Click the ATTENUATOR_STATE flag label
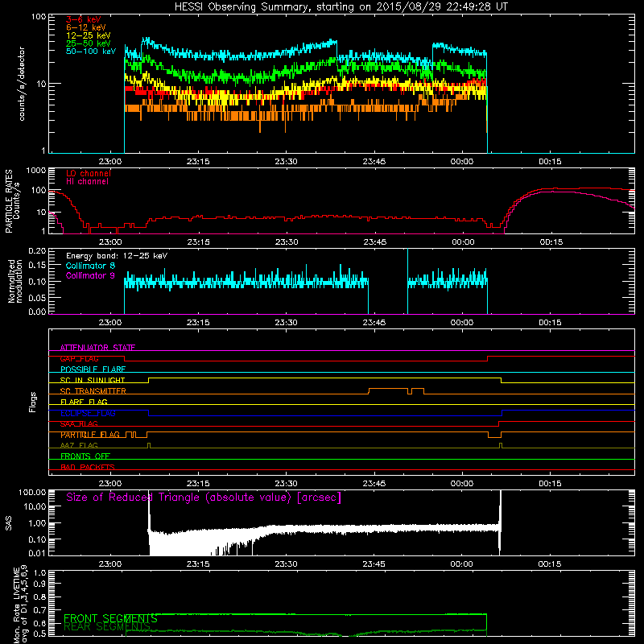Image resolution: width=644 pixels, height=644 pixels. 97,348
